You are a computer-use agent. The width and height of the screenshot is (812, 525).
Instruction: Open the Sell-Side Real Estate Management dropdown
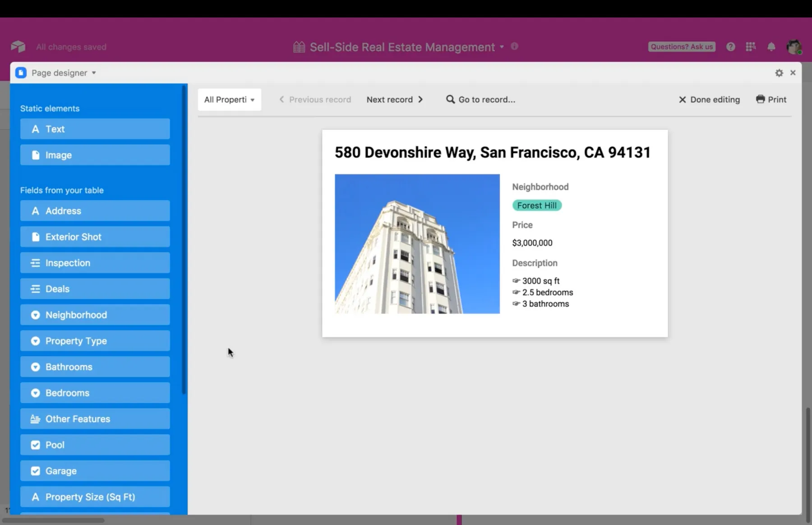(x=502, y=47)
